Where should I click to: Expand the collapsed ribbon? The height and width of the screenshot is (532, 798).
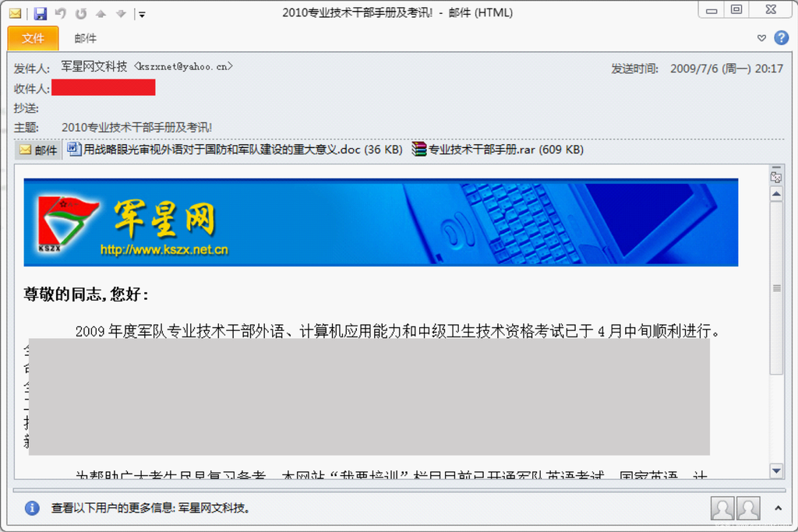762,38
